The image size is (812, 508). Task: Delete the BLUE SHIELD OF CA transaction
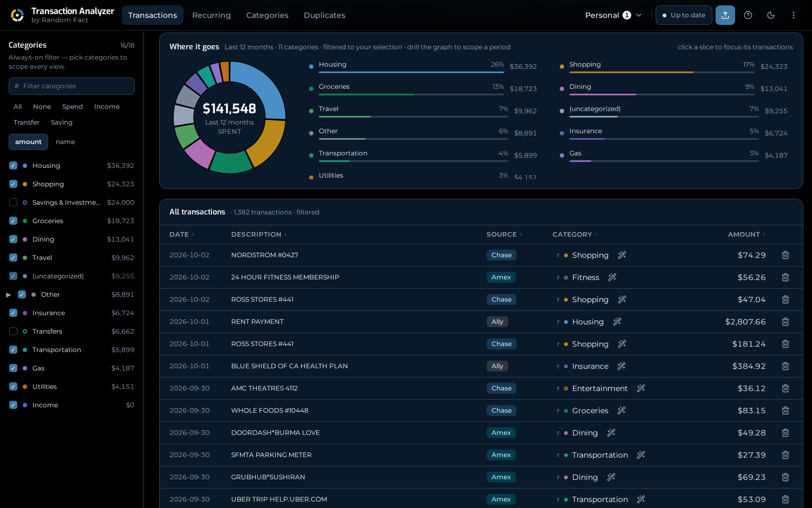(x=785, y=366)
